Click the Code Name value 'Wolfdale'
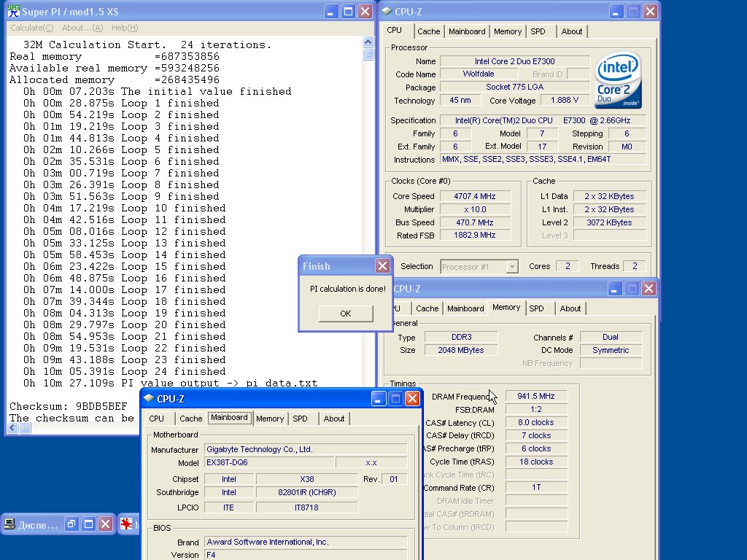This screenshot has width=747, height=560. click(x=479, y=74)
